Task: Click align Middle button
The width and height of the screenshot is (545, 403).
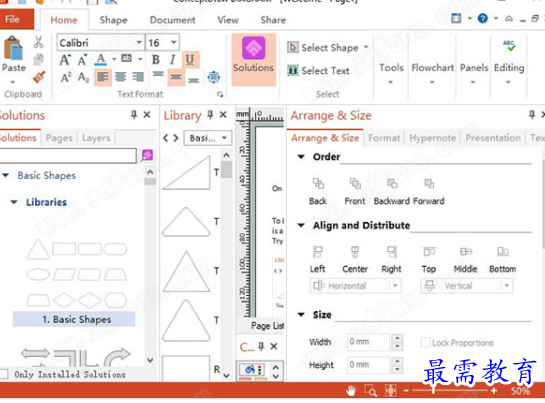Action: pyautogui.click(x=466, y=259)
